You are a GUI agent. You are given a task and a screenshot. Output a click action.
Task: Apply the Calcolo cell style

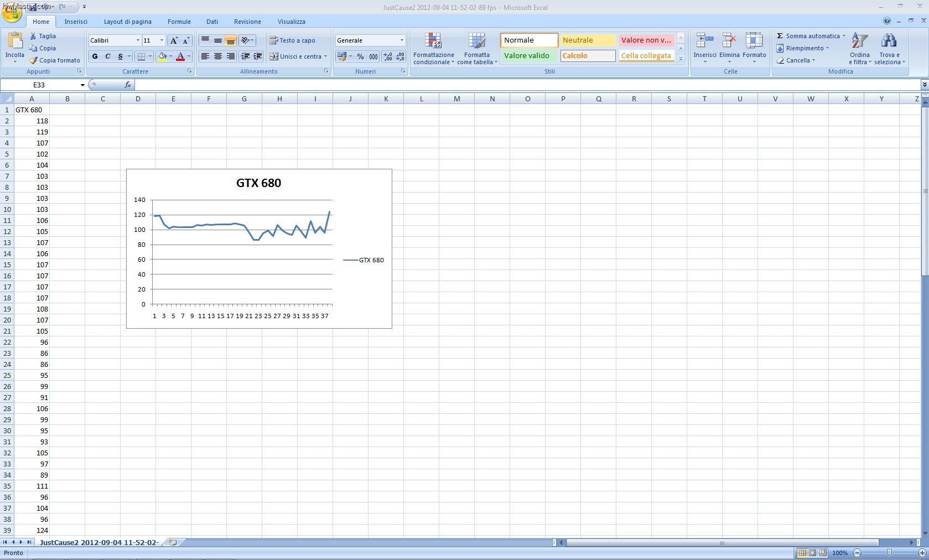(588, 56)
